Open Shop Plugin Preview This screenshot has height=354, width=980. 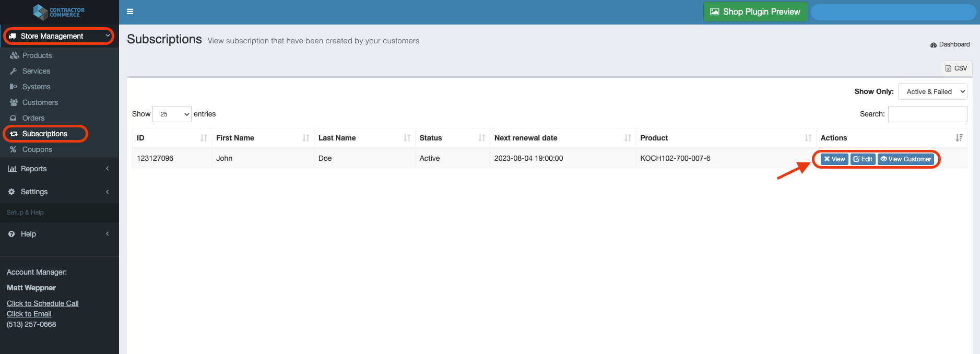[755, 11]
